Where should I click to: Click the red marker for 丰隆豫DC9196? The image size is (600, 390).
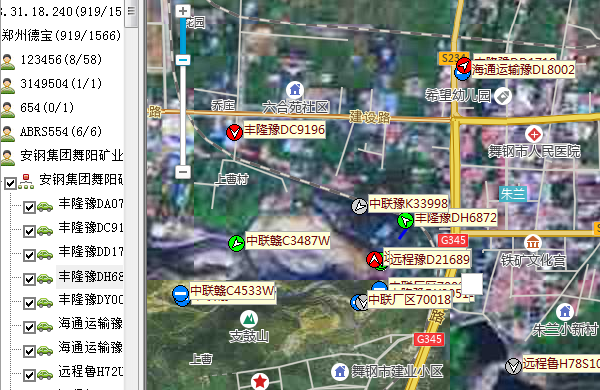click(x=234, y=133)
